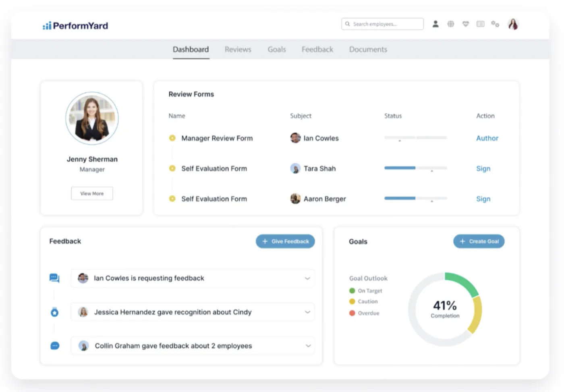The width and height of the screenshot is (564, 392).
Task: Go to the Feedback tab in the navigation bar
Action: tap(317, 49)
